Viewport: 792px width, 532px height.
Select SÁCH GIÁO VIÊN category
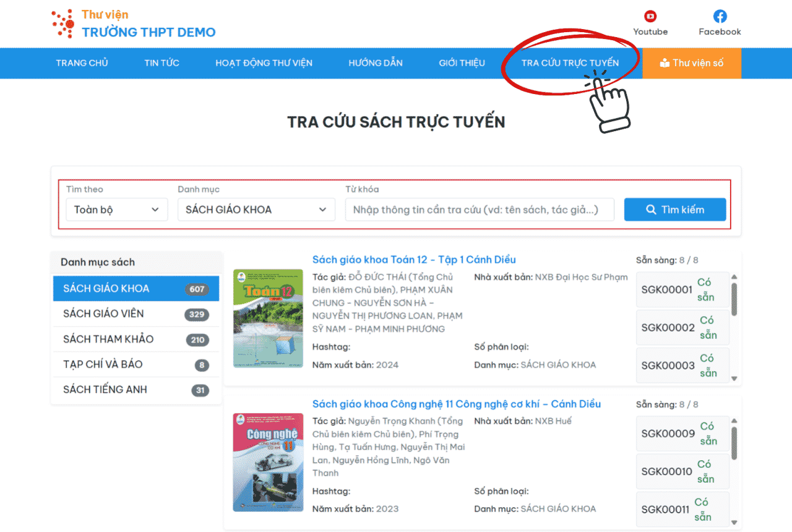tap(103, 314)
